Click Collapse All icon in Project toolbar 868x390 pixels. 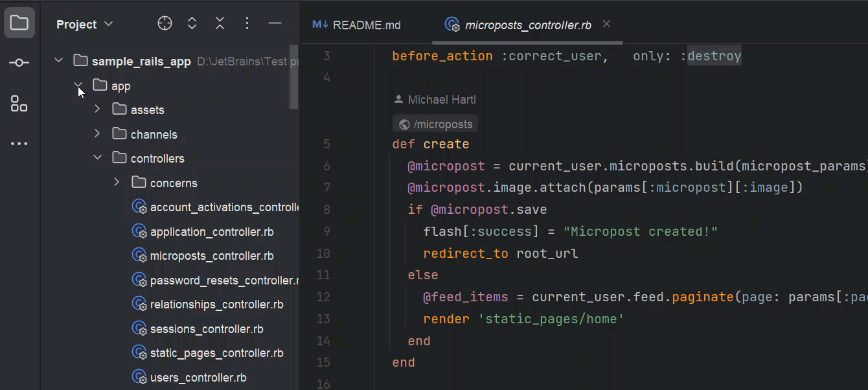click(220, 23)
